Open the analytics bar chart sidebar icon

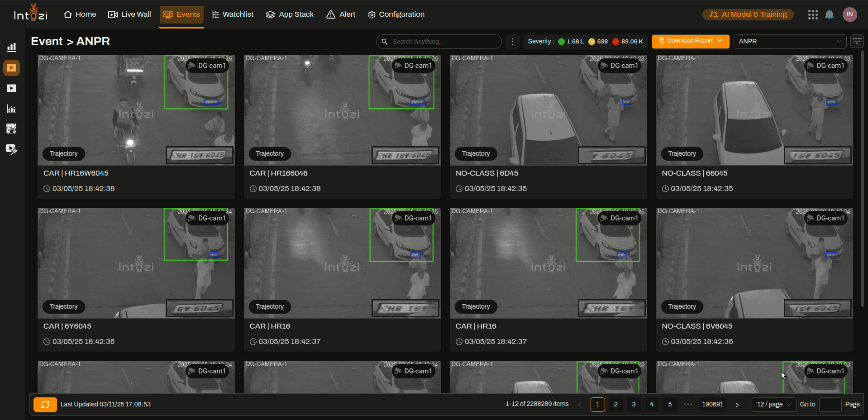coord(11,48)
